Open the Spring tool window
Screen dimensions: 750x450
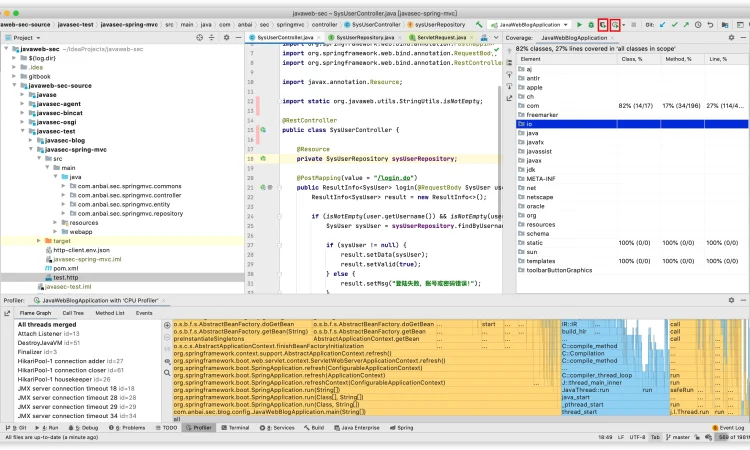tap(401, 428)
